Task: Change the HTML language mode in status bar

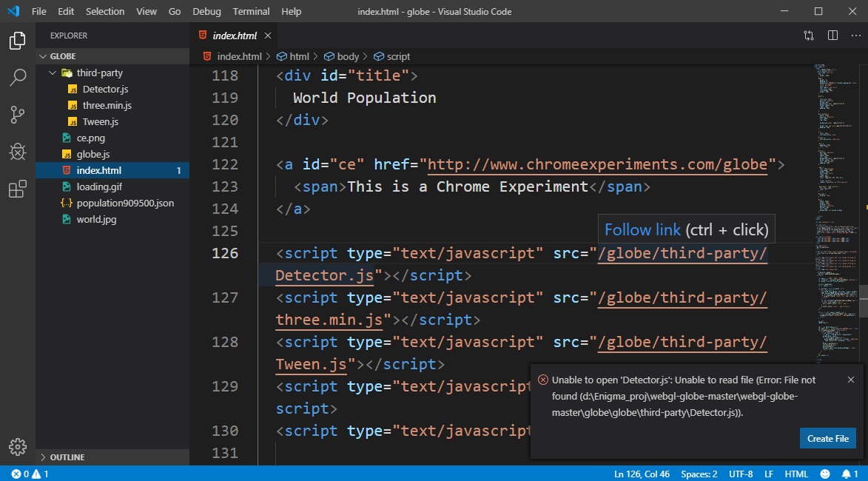Action: 796,474
